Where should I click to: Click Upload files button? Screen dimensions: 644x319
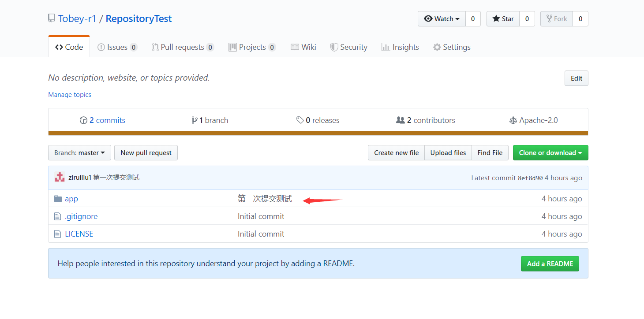click(x=448, y=153)
